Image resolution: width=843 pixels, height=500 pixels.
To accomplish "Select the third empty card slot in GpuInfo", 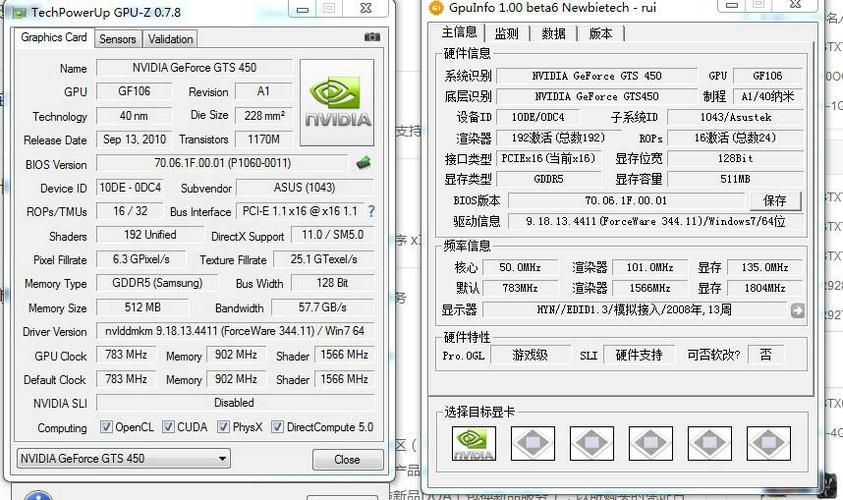I will (591, 444).
